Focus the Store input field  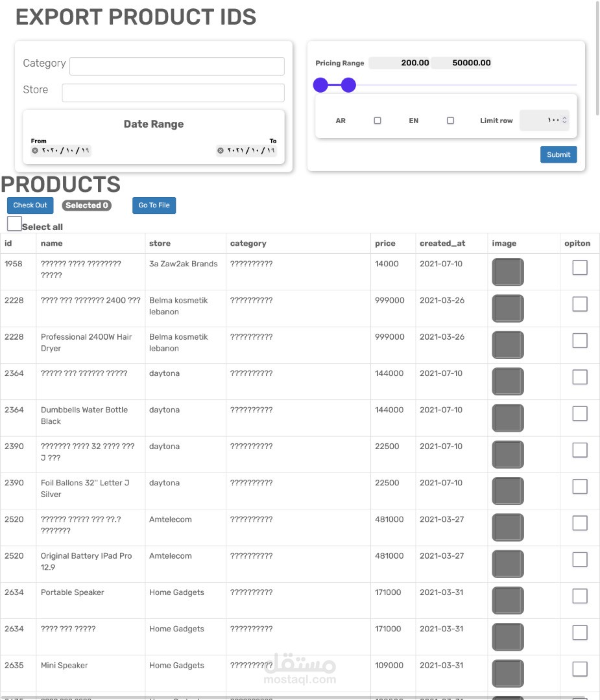tap(173, 93)
